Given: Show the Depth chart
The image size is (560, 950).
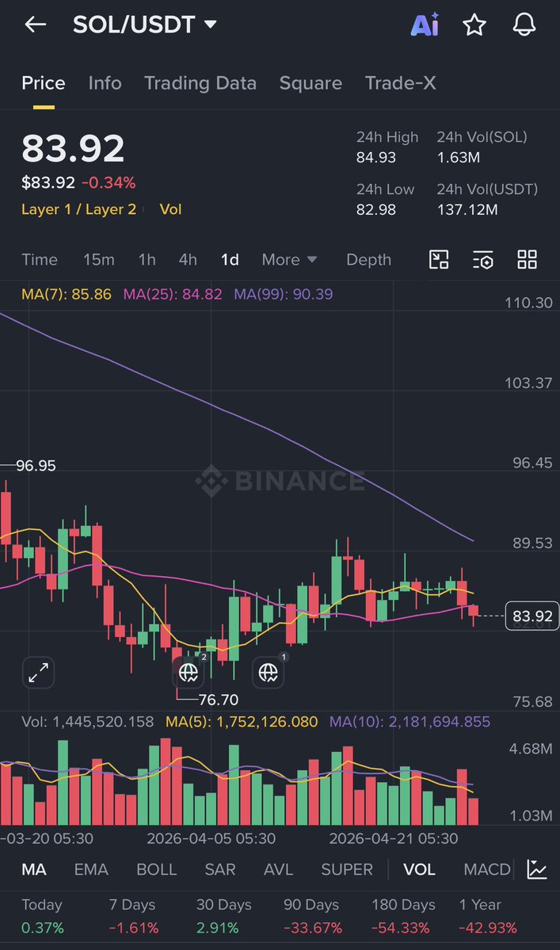Looking at the screenshot, I should pyautogui.click(x=368, y=259).
